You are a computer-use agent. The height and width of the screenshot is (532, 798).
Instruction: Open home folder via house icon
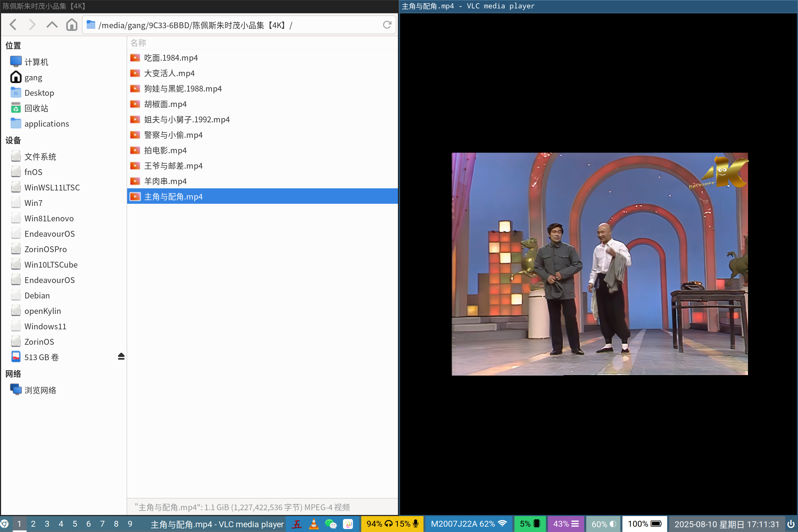72,25
